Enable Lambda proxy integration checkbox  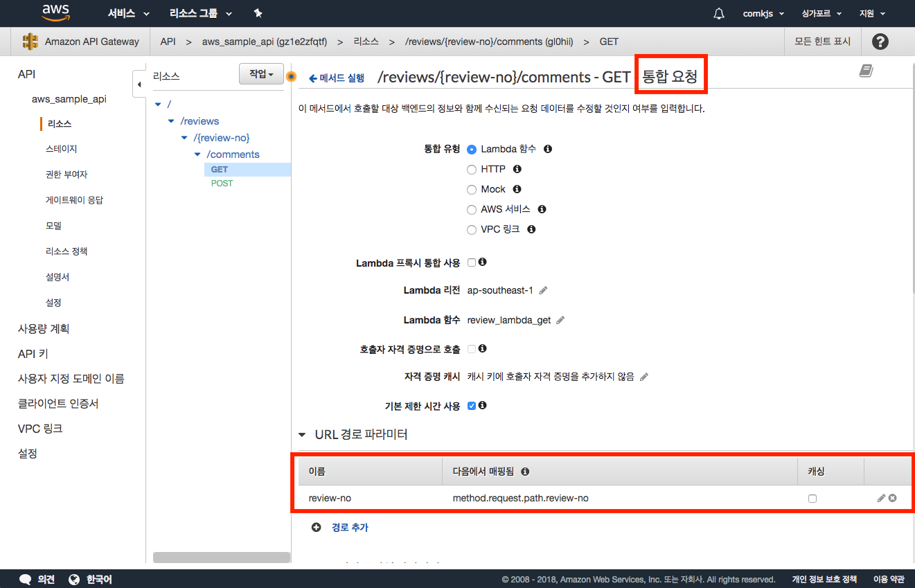tap(472, 262)
